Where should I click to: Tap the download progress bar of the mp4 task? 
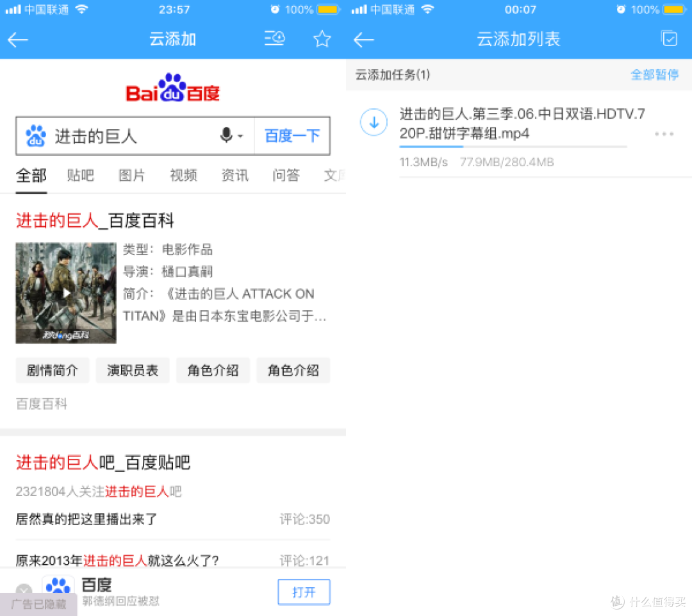coord(513,147)
